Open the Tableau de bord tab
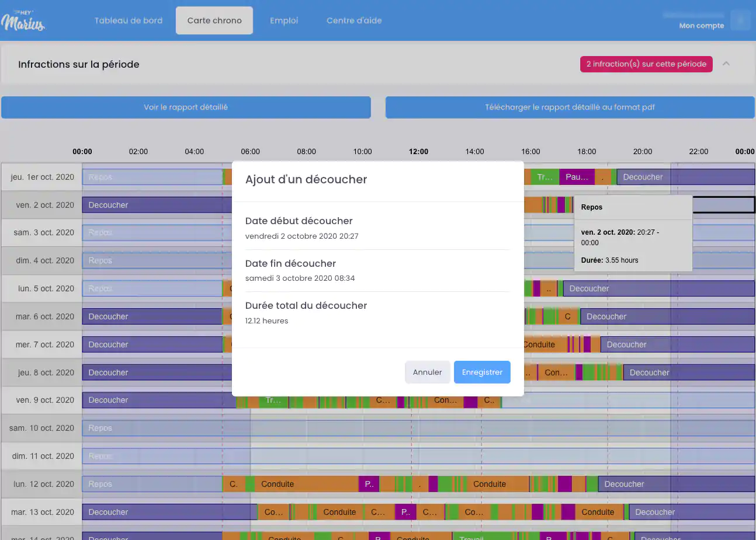This screenshot has height=540, width=756. coord(129,20)
